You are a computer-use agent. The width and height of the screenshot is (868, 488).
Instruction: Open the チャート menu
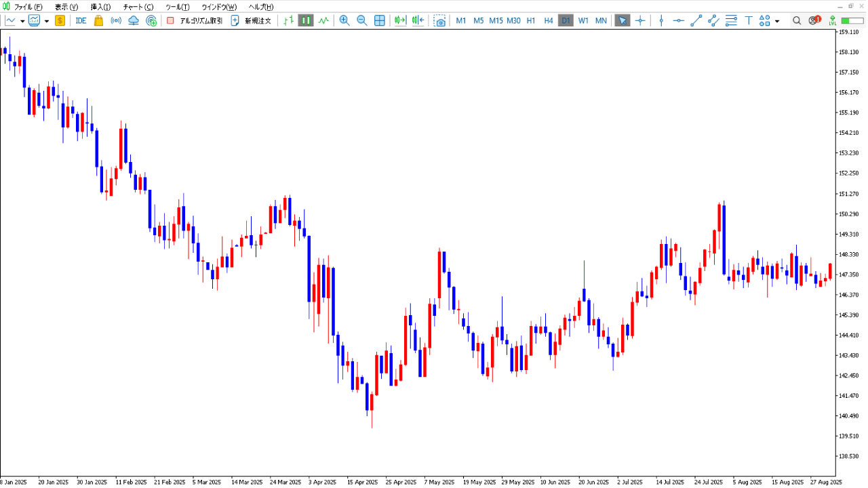click(x=138, y=7)
